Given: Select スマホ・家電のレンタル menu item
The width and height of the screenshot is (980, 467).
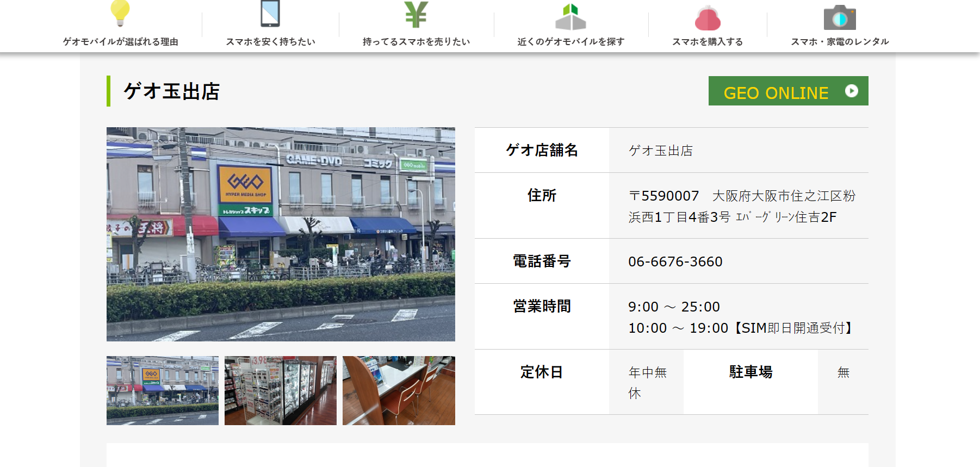Looking at the screenshot, I should coord(840,42).
